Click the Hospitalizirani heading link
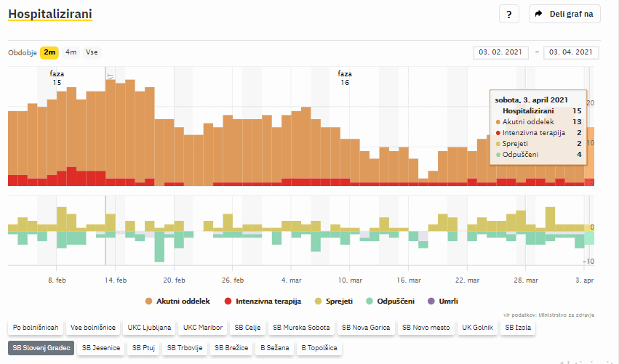The image size is (619, 364). 49,14
